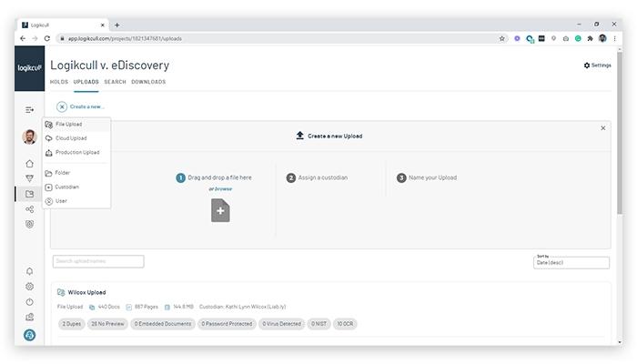Click the page vertical scrollbar
The height and width of the screenshot is (364, 637).
619,133
